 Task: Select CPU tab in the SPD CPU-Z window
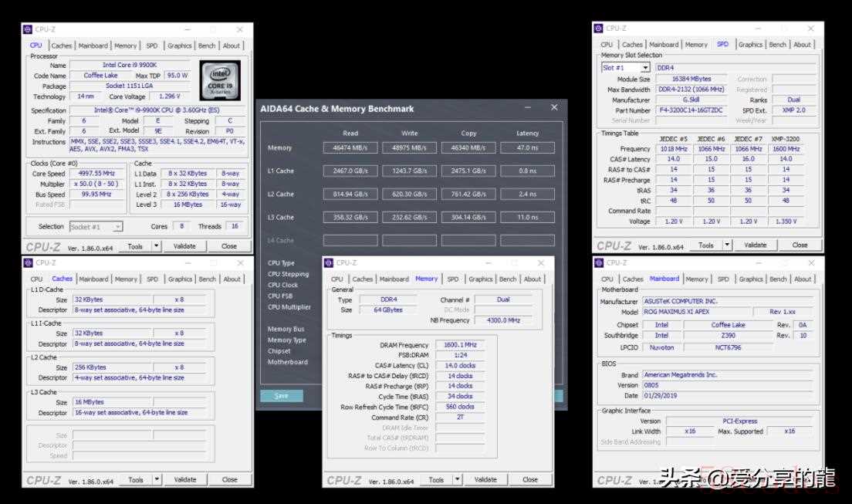[607, 45]
